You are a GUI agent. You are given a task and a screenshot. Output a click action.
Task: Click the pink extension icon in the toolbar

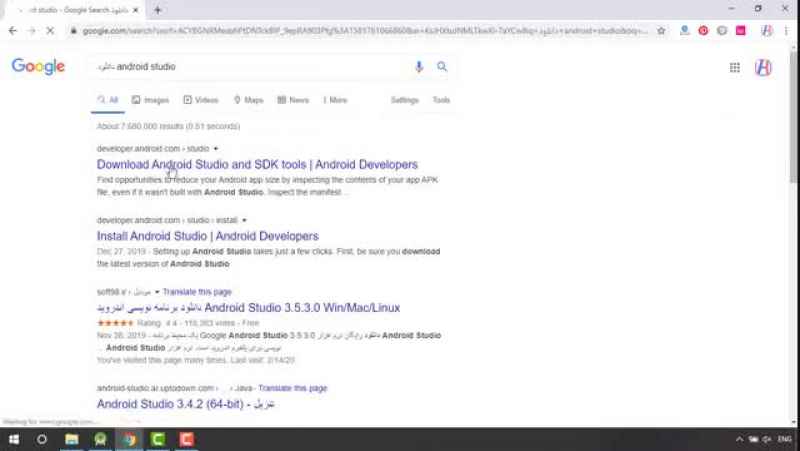[x=741, y=31]
